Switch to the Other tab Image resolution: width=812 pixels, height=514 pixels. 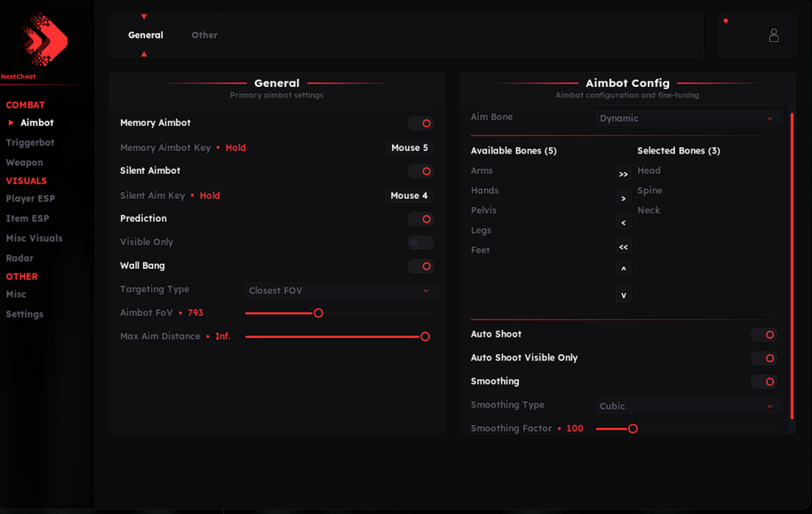tap(205, 35)
